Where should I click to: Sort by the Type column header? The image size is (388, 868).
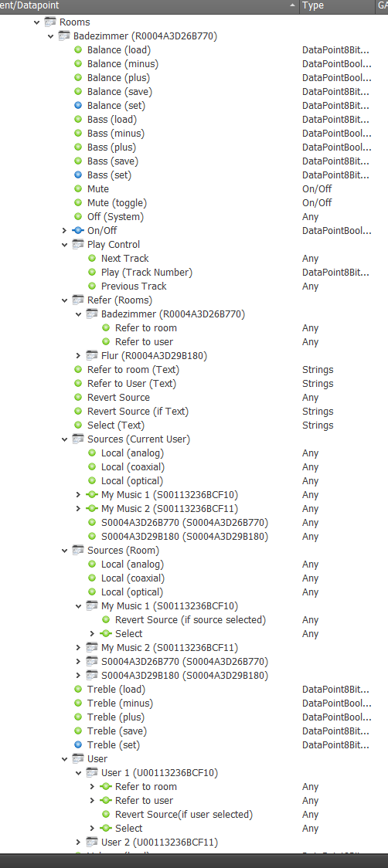[337, 5]
